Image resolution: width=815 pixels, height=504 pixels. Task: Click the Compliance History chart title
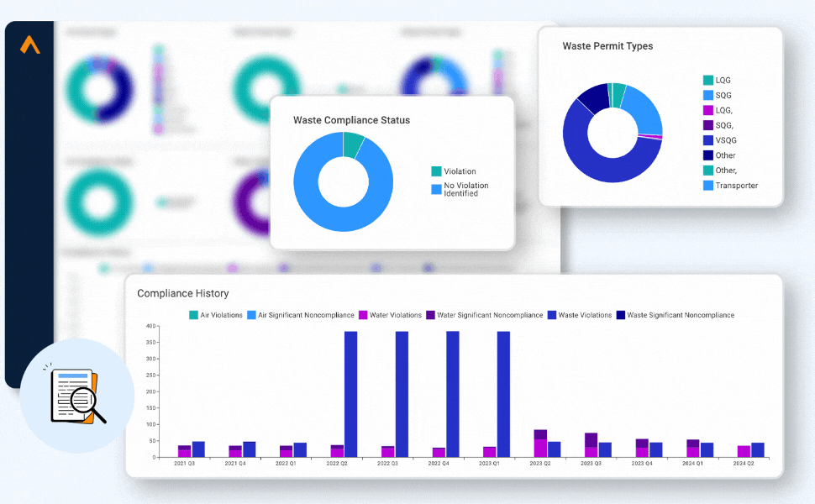(x=182, y=293)
